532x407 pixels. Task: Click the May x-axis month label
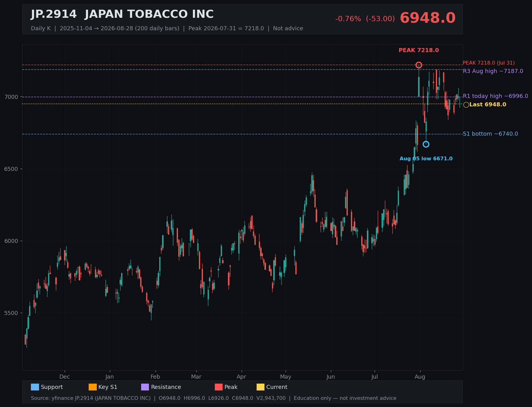tap(286, 377)
